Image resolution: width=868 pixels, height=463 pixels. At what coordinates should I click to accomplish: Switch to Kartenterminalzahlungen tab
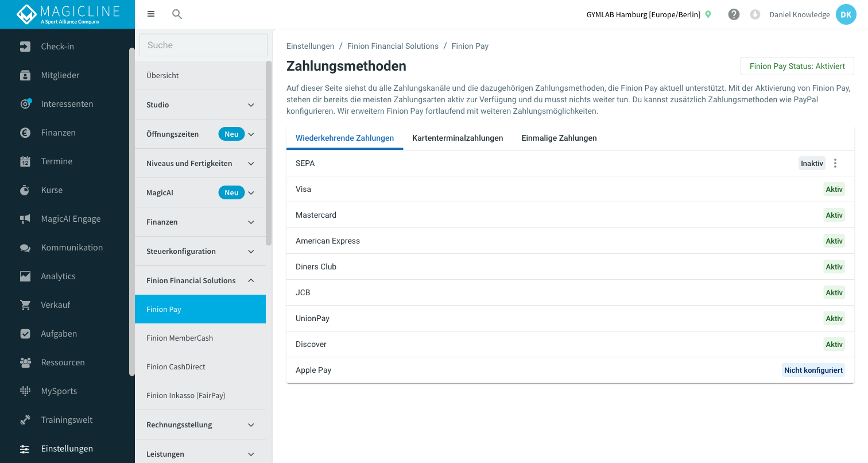click(x=458, y=138)
